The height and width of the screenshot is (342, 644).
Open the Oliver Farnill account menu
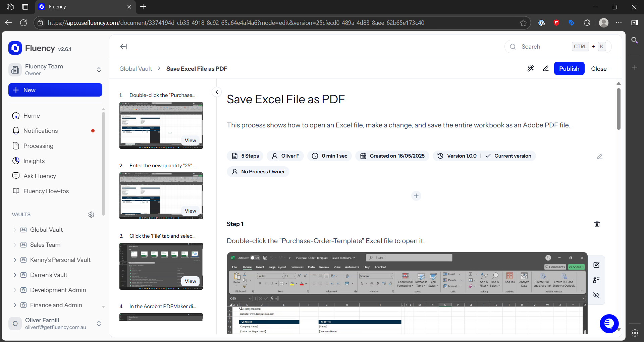55,324
